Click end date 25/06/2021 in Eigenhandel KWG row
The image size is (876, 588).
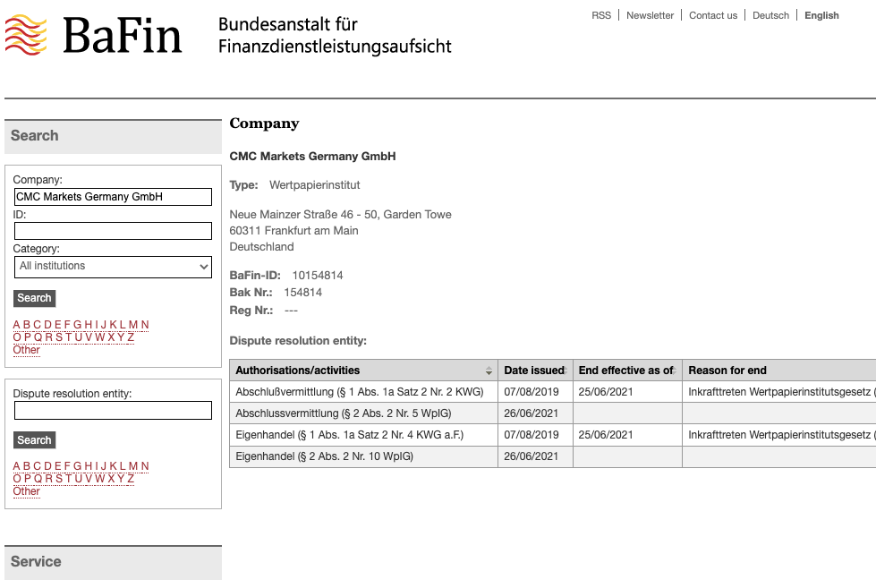click(x=606, y=435)
